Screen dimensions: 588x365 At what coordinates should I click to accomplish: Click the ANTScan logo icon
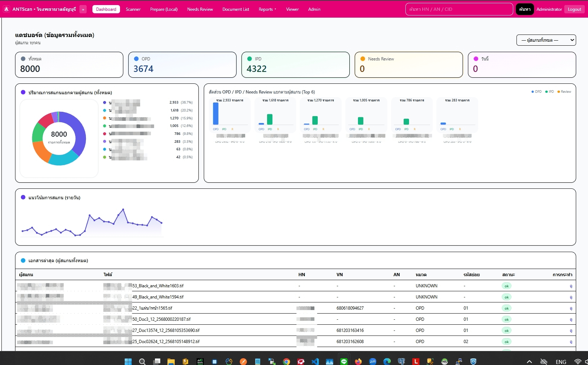point(6,9)
